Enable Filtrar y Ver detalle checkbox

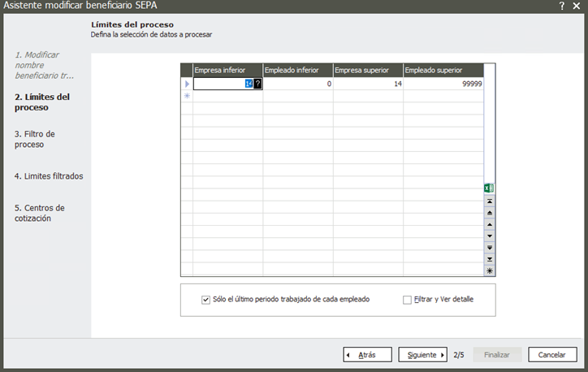[408, 300]
